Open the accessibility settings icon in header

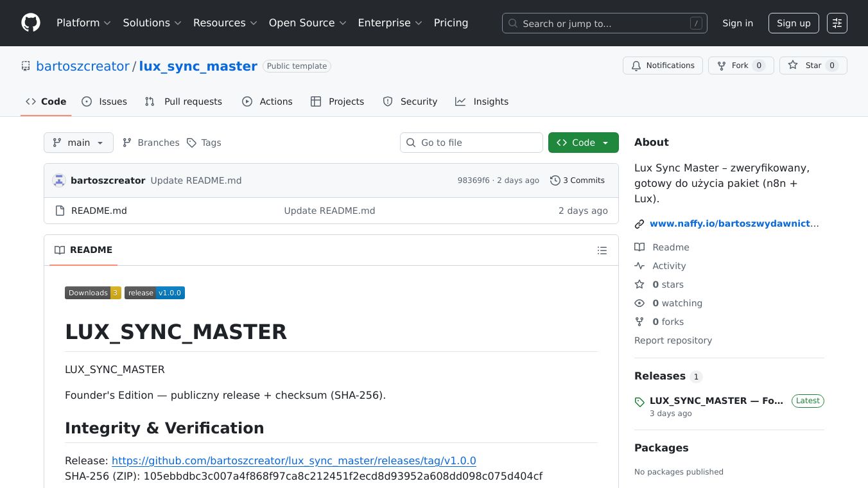(x=837, y=23)
